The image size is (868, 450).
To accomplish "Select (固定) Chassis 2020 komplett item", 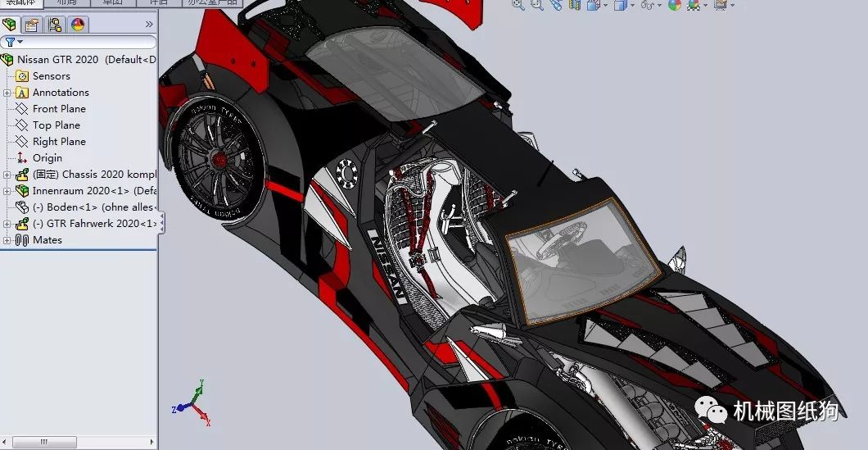I will pyautogui.click(x=94, y=175).
